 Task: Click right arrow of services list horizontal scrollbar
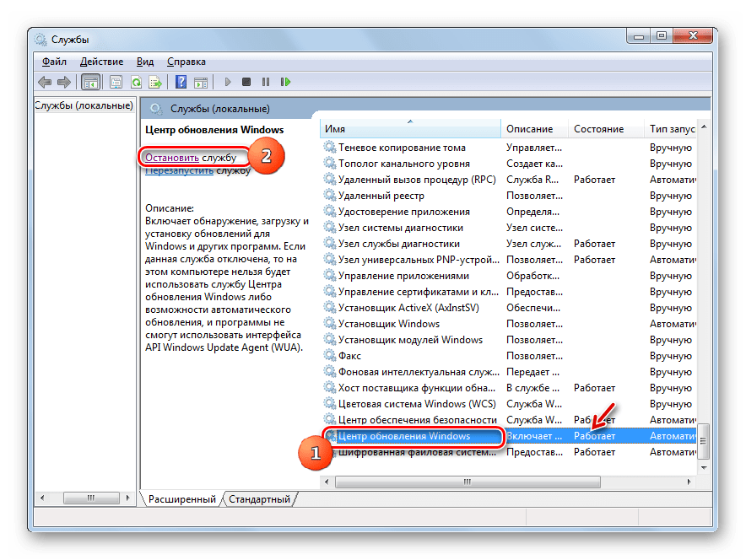click(x=689, y=482)
